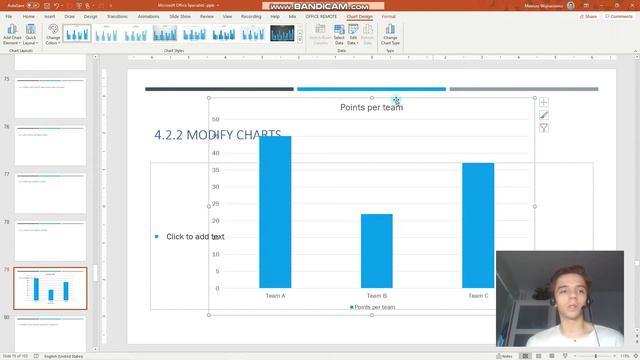Viewport: 640px width, 360px height.
Task: Click the Fit slide to window icon
Action: point(636,356)
